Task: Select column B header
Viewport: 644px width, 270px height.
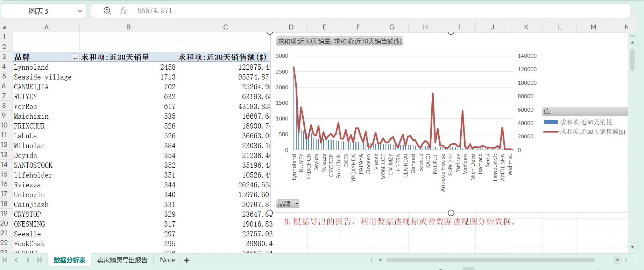Action: pyautogui.click(x=128, y=27)
